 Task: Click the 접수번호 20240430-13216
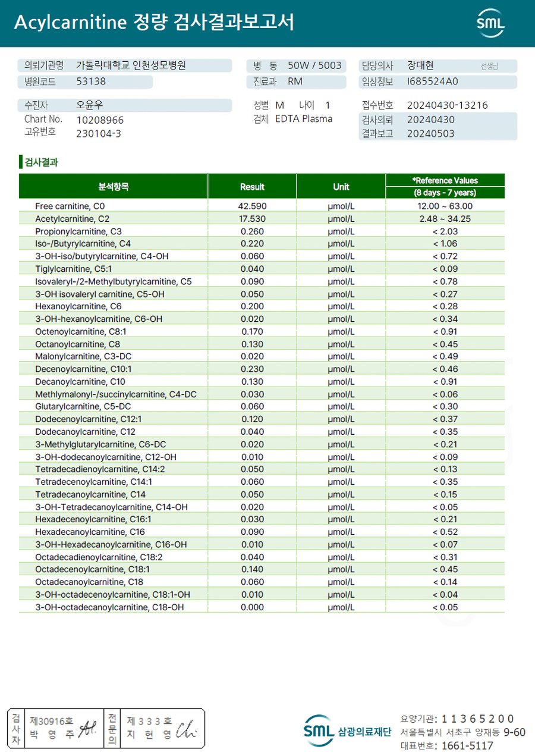(448, 105)
